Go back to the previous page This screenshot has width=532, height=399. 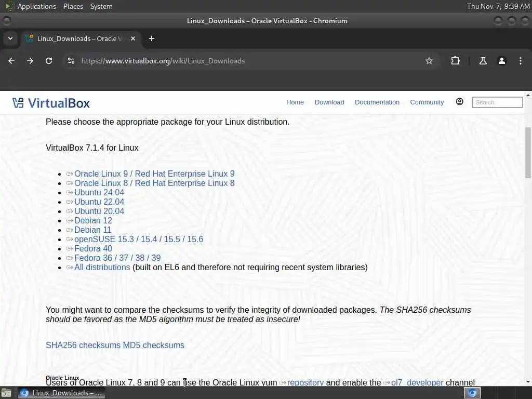11,61
